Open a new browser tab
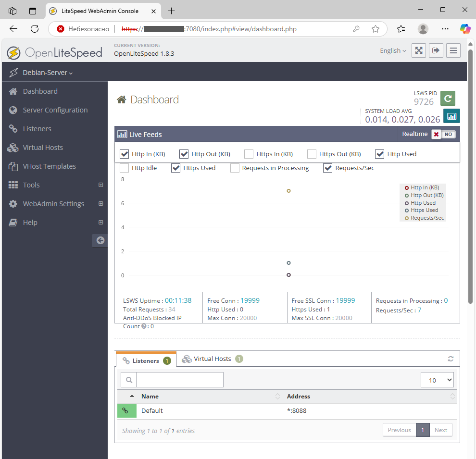 click(171, 11)
